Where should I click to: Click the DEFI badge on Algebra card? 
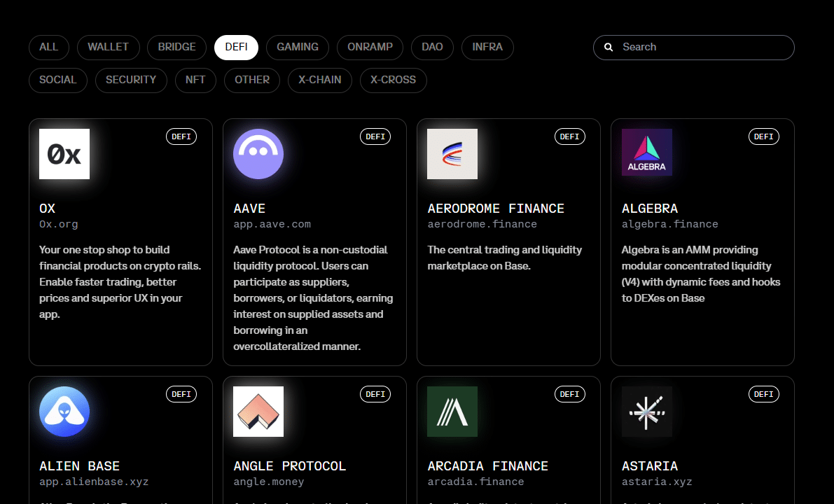point(763,136)
